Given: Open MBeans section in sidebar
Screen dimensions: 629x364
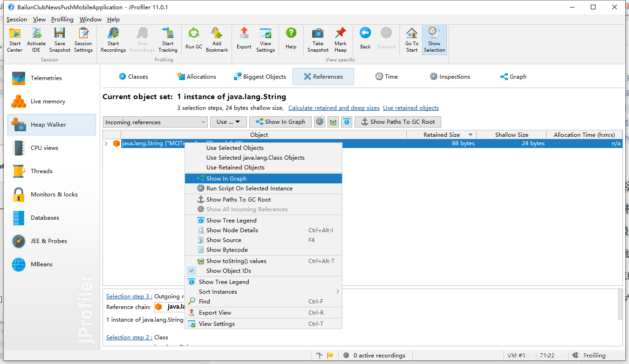Looking at the screenshot, I should (52, 264).
